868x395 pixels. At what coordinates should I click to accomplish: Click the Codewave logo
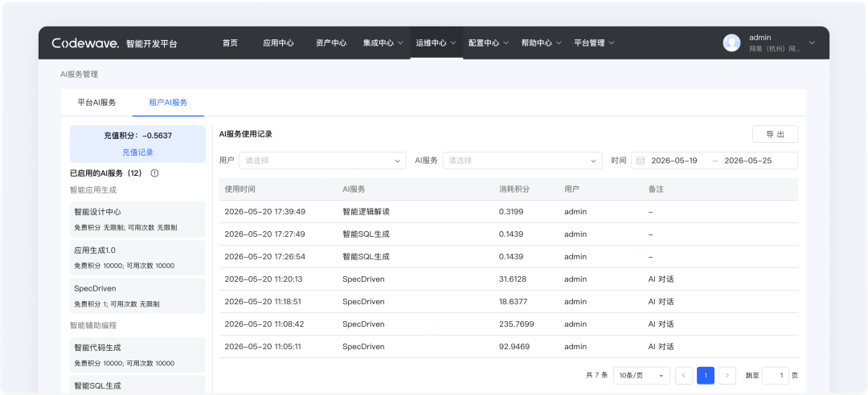click(x=85, y=43)
